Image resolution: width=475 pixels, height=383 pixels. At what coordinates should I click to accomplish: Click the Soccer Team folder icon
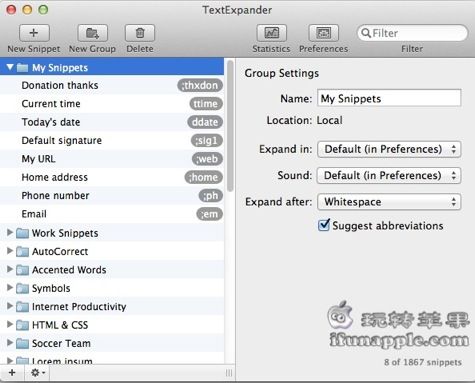coord(22,343)
